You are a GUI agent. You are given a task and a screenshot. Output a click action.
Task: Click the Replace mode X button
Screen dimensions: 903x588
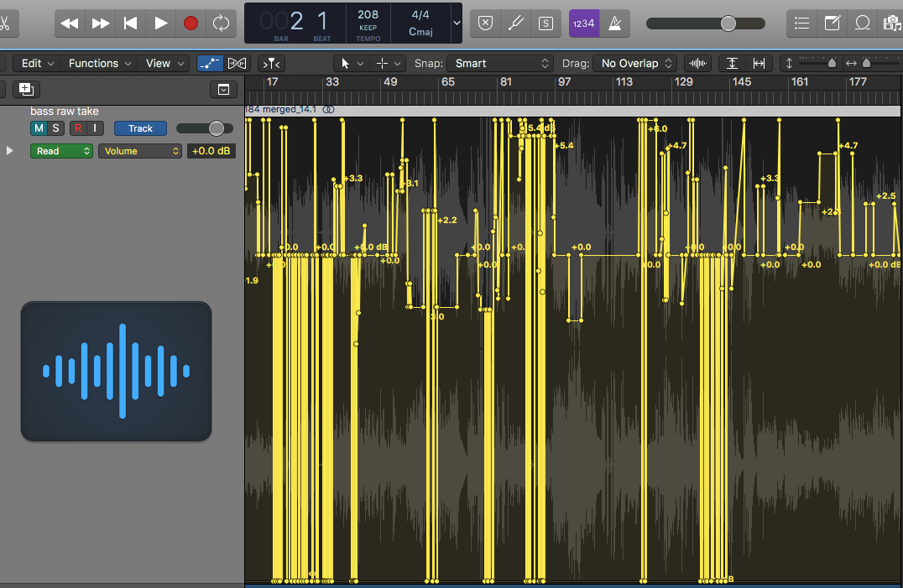click(x=485, y=23)
